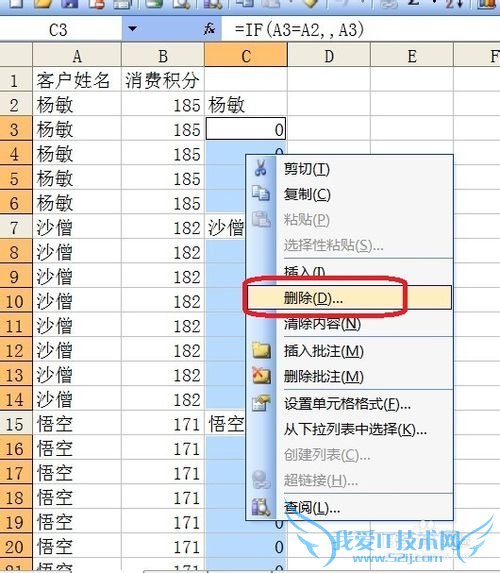Click the Select All corner box
The height and width of the screenshot is (573, 500).
click(x=16, y=55)
